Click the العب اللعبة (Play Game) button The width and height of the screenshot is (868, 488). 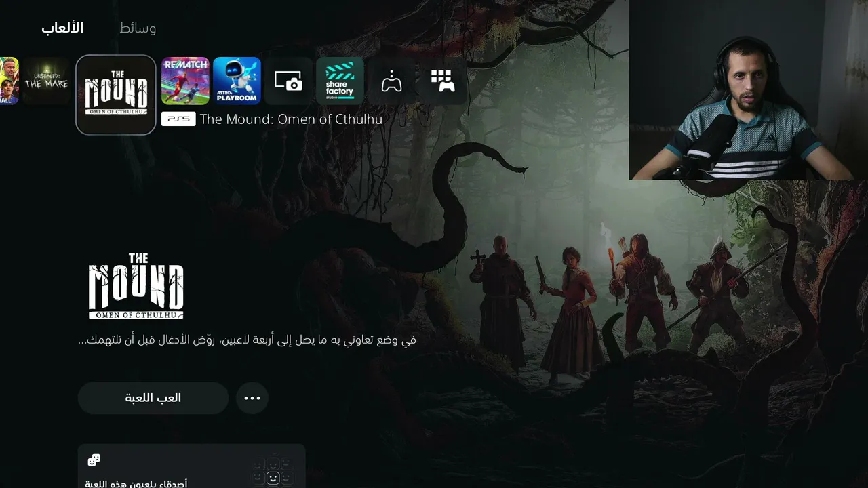153,398
